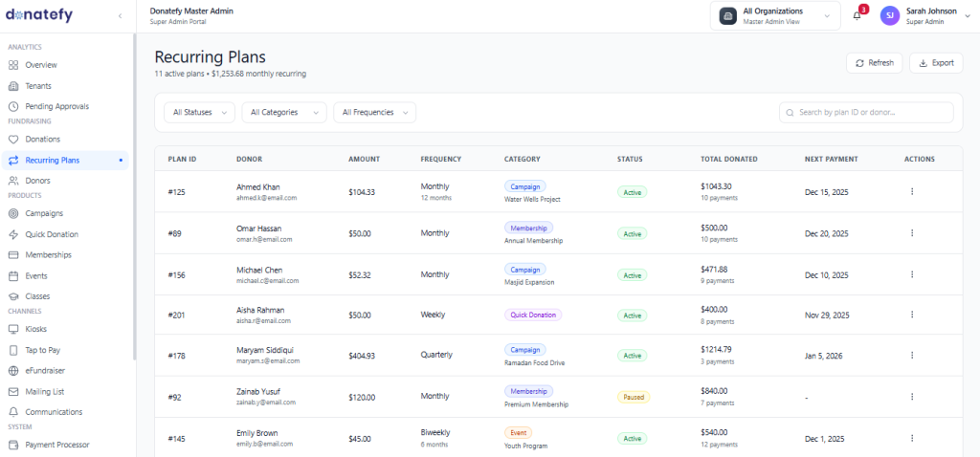The height and width of the screenshot is (457, 980).
Task: Navigate to Campaigns in the sidebar
Action: [44, 213]
